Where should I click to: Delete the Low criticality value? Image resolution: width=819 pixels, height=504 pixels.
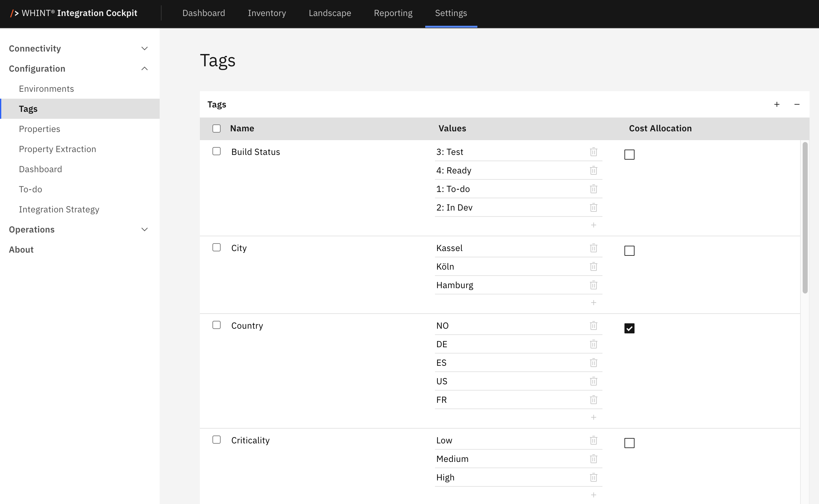[593, 440]
